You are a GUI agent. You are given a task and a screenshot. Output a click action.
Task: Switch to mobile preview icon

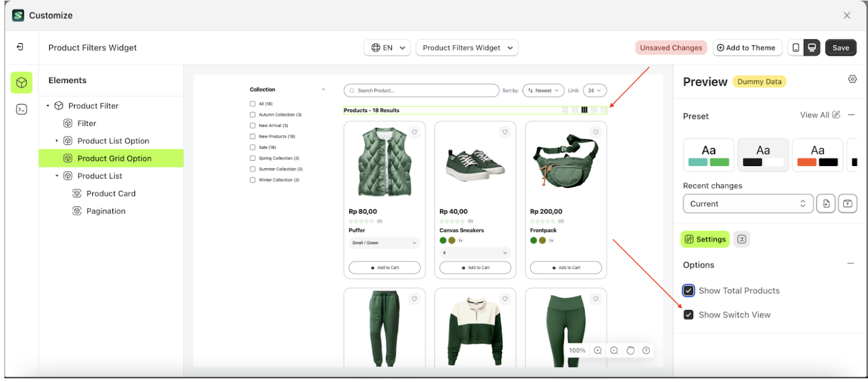pos(795,48)
